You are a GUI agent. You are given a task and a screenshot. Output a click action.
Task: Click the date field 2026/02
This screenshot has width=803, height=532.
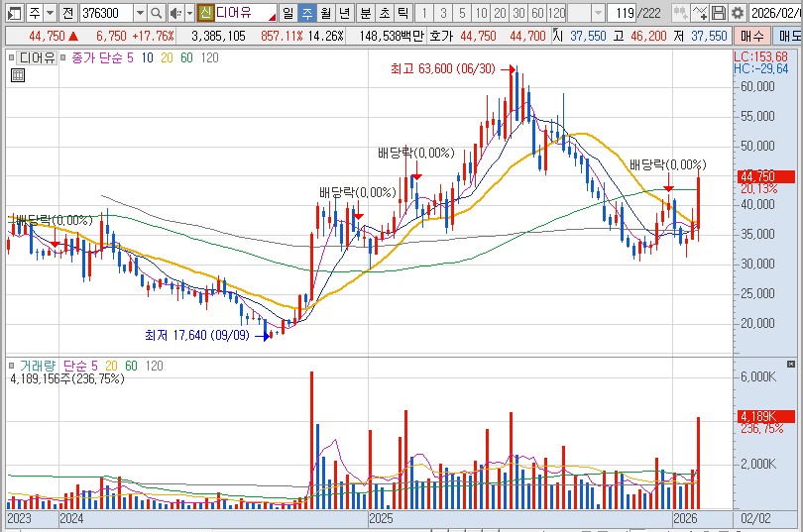click(x=775, y=13)
